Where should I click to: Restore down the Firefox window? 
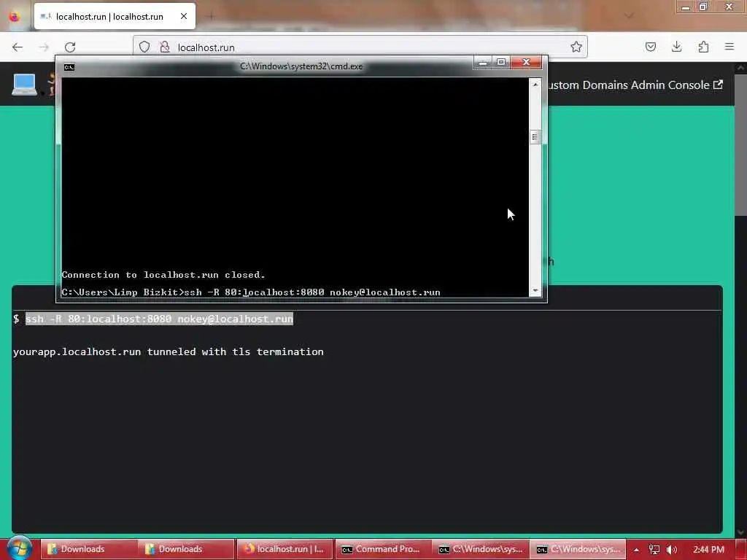(703, 7)
